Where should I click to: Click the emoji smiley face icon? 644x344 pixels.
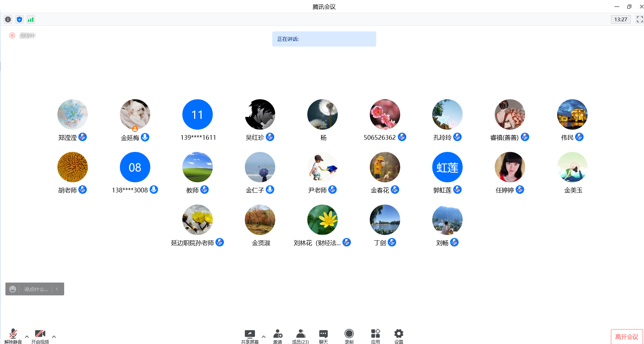(x=12, y=289)
